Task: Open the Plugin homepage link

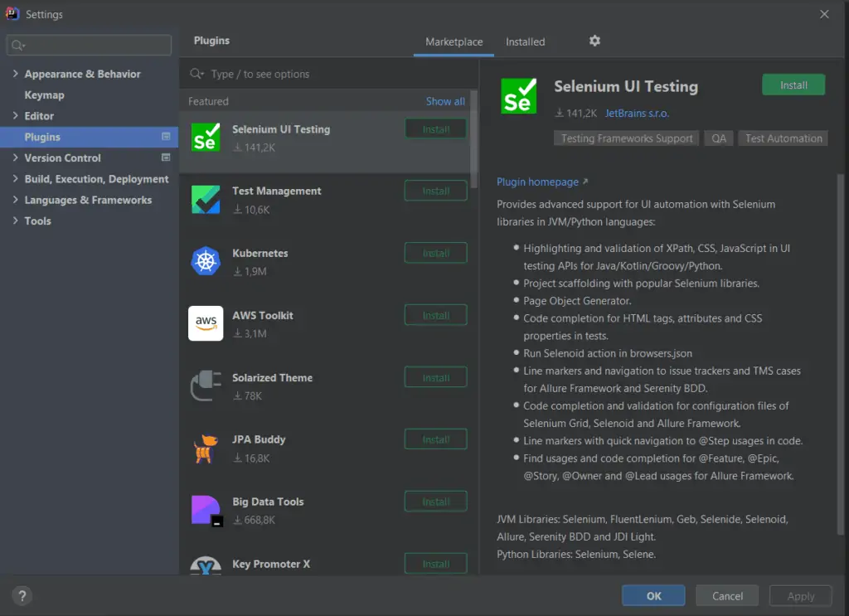Action: pos(537,182)
